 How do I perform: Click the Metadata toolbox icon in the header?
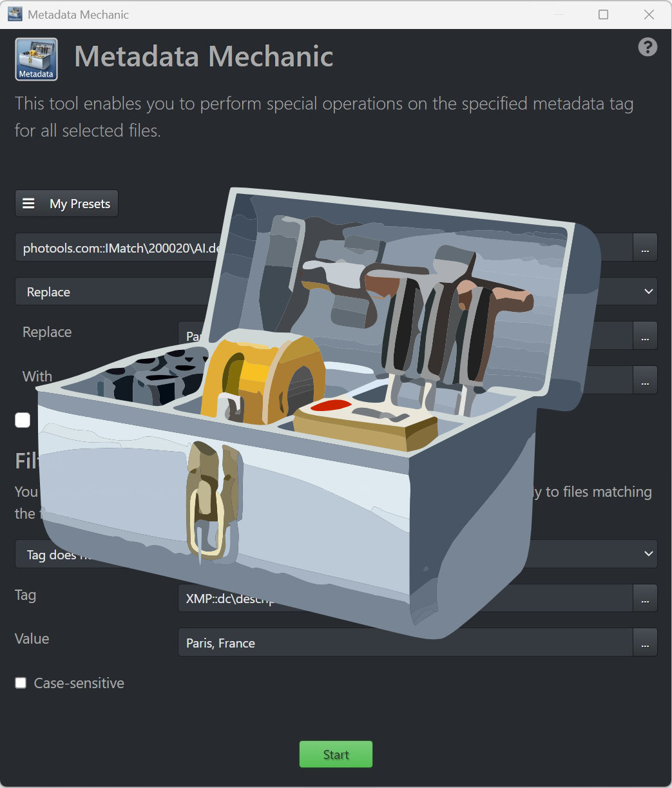pyautogui.click(x=36, y=59)
